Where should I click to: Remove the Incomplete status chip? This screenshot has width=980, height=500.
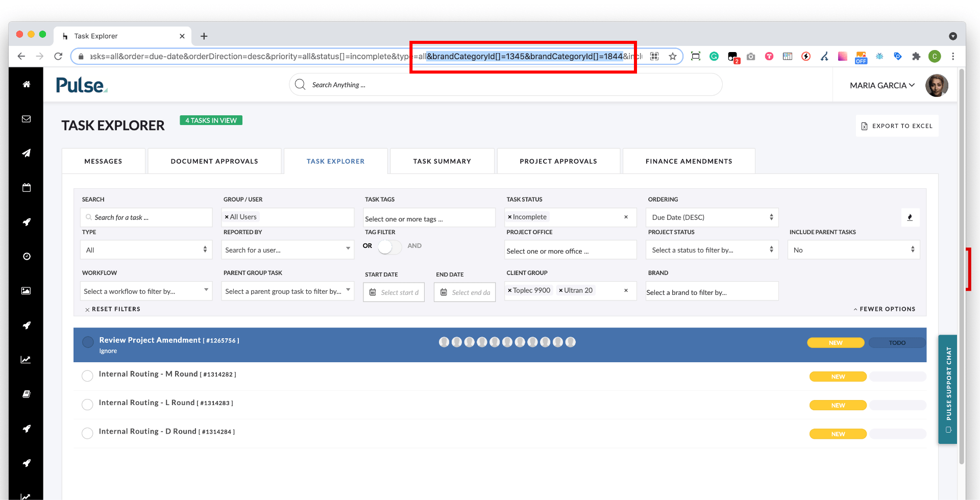(509, 217)
